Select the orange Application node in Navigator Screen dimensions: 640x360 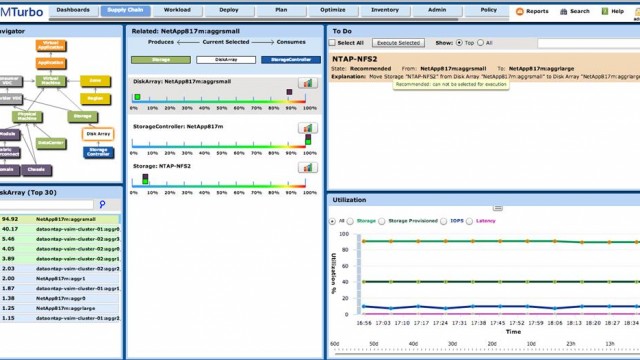click(51, 63)
